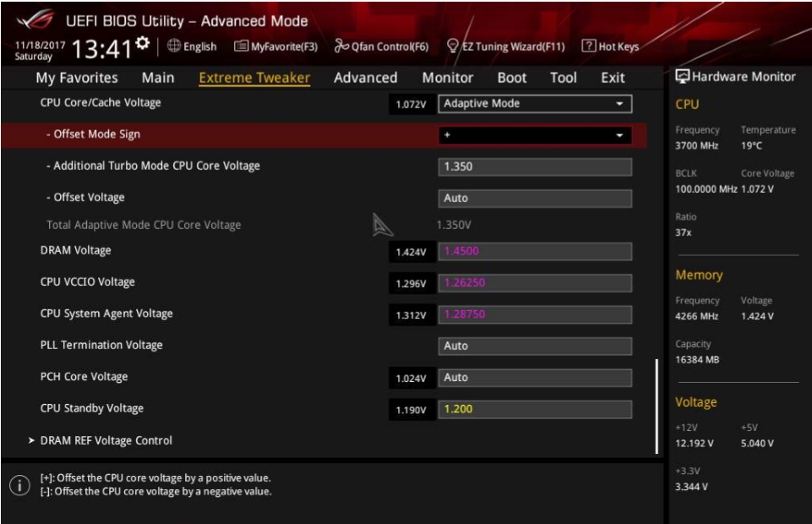812x524 pixels.
Task: Click the 12.192 V reading
Action: point(694,443)
